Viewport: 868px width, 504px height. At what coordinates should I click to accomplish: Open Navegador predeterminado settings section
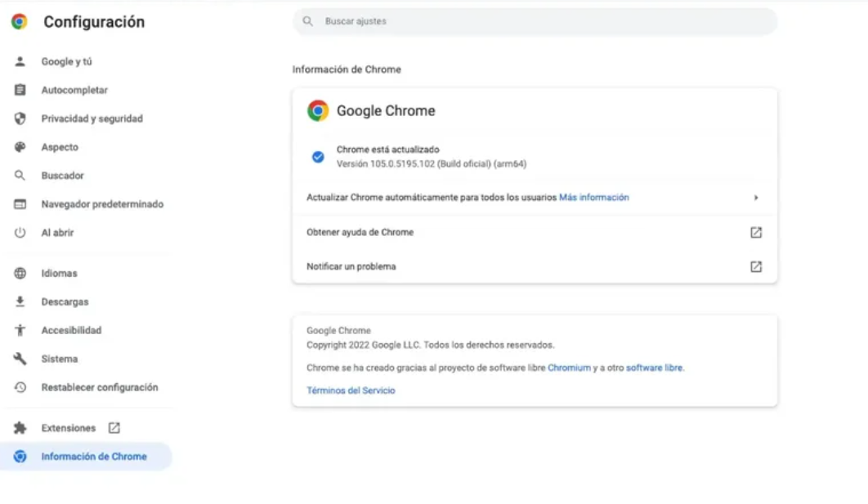click(x=102, y=204)
